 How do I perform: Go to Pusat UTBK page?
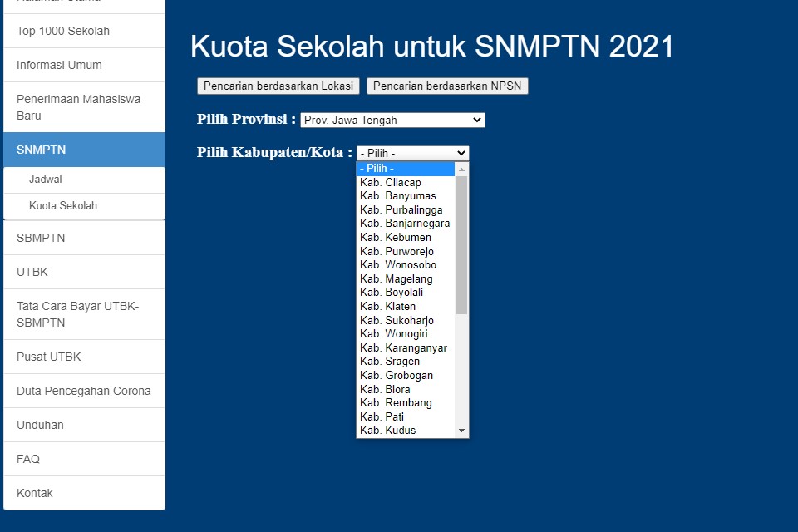(x=84, y=357)
